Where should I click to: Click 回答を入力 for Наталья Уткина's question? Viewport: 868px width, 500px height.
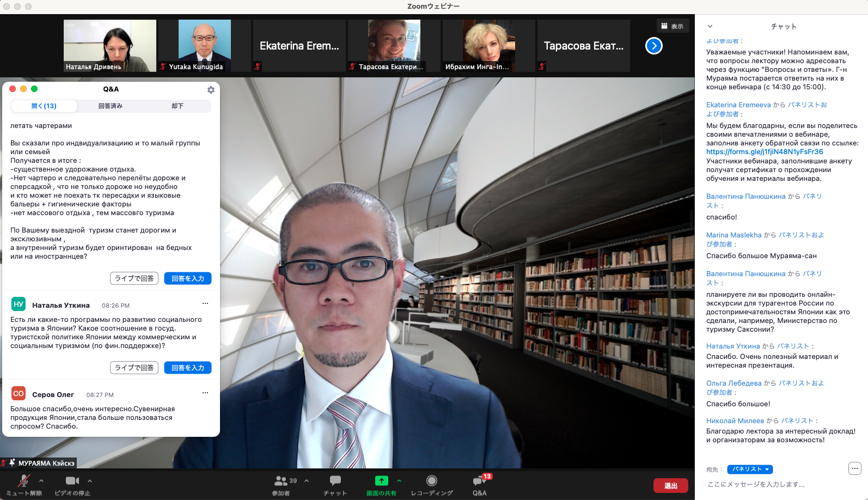pos(187,368)
